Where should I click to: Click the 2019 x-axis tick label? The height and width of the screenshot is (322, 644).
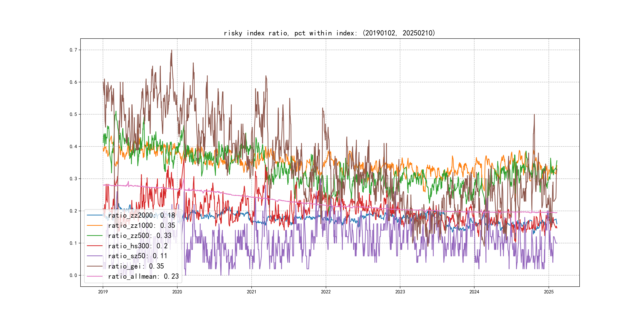point(103,292)
